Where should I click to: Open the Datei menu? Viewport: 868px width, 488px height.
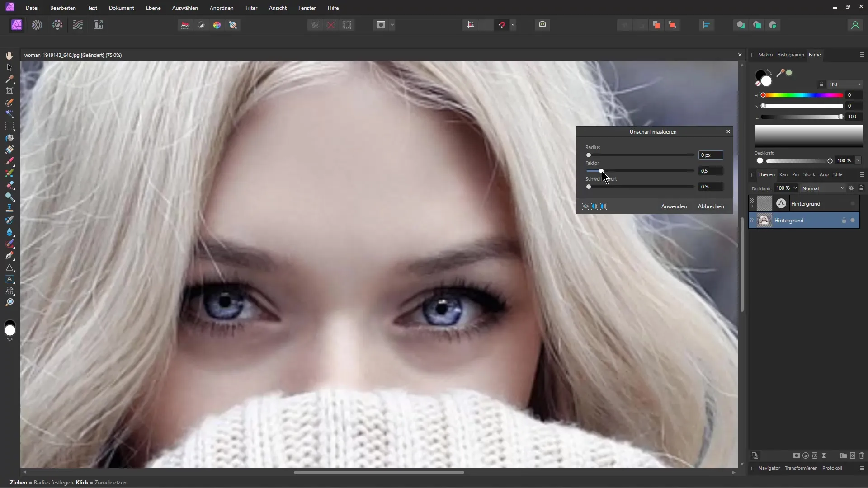[x=32, y=8]
